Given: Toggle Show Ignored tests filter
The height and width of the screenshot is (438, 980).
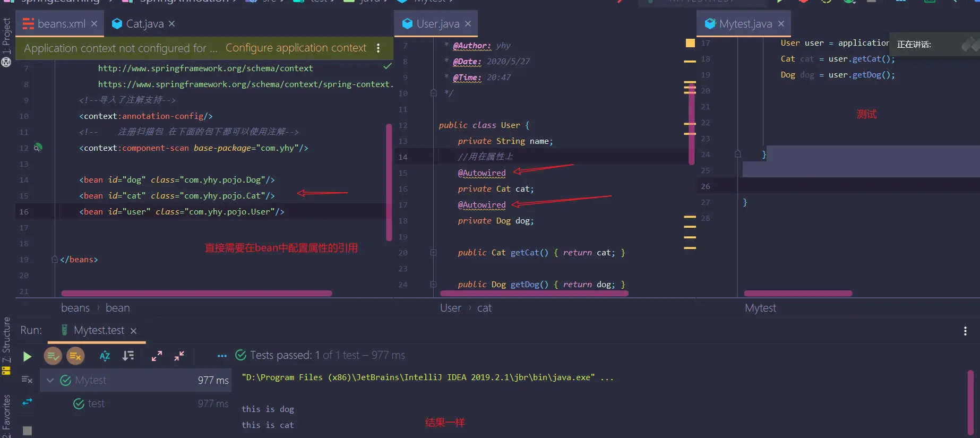Looking at the screenshot, I should click(x=75, y=356).
